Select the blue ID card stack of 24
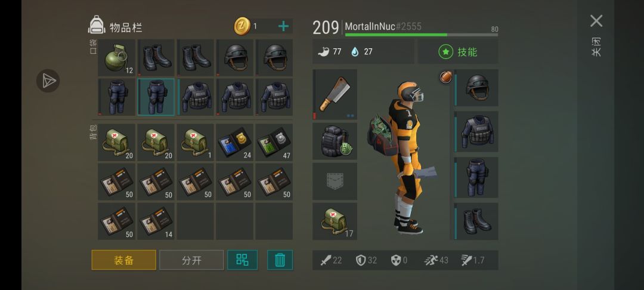 235,142
